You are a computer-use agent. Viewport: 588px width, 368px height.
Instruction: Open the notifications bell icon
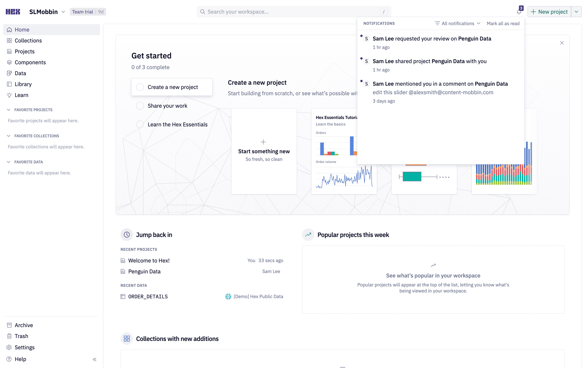click(519, 12)
